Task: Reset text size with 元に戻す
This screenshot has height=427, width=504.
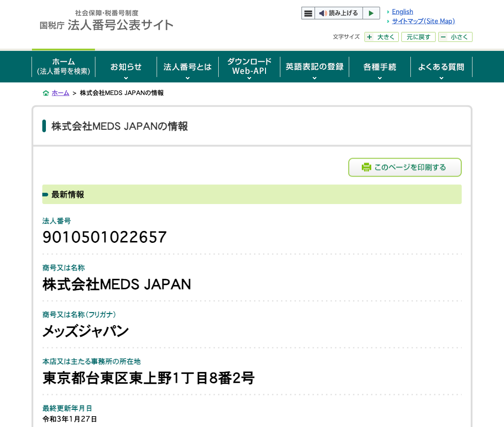Action: pyautogui.click(x=418, y=37)
